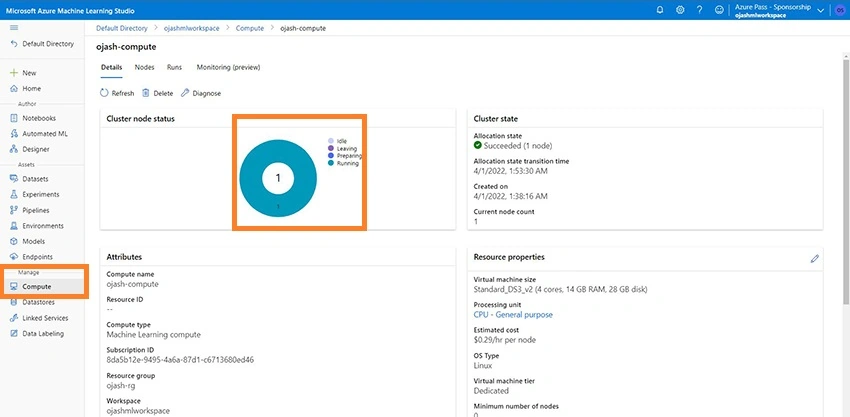Click the Running legend color dot
850x417 pixels.
click(x=331, y=163)
